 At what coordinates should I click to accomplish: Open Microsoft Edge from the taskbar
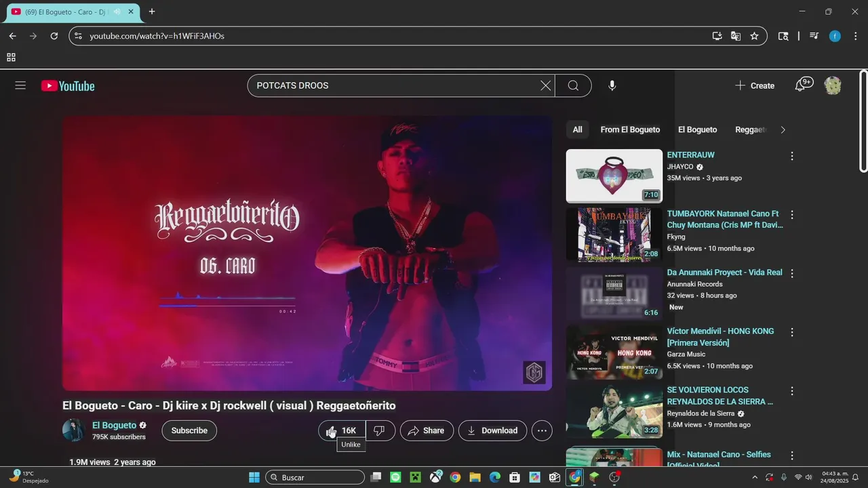coord(495,477)
